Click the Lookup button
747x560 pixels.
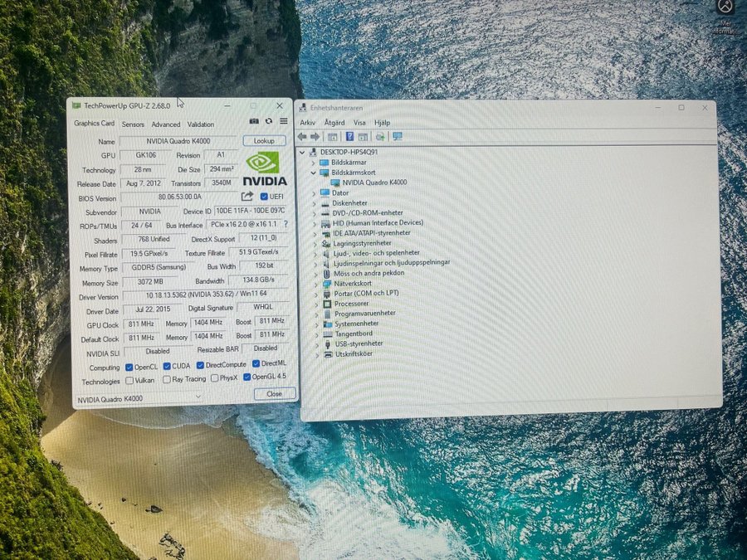click(264, 141)
